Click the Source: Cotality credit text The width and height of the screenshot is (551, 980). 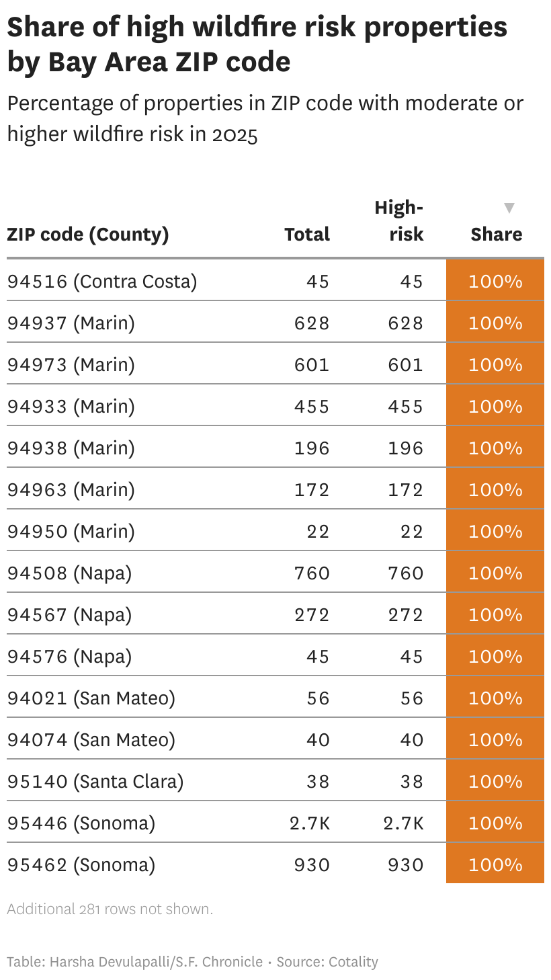tap(327, 962)
